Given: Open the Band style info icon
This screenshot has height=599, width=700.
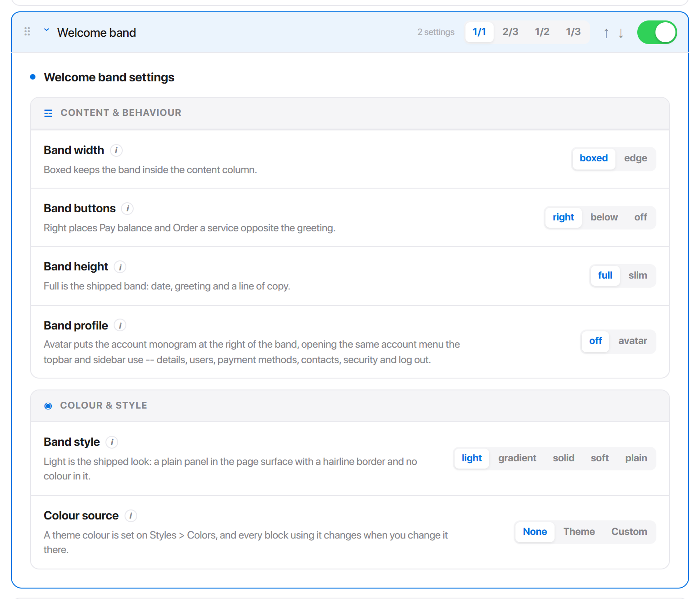Looking at the screenshot, I should (112, 442).
